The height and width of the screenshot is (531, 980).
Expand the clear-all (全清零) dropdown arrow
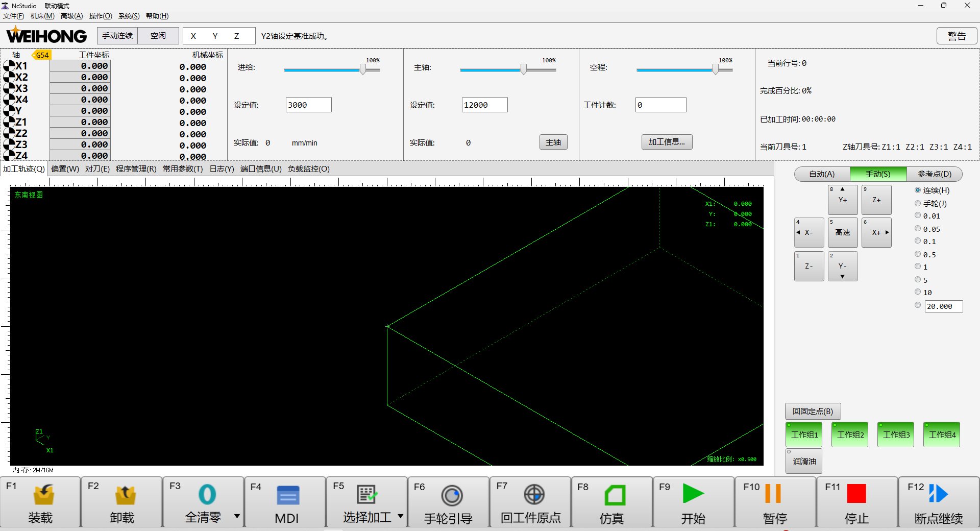click(x=237, y=516)
